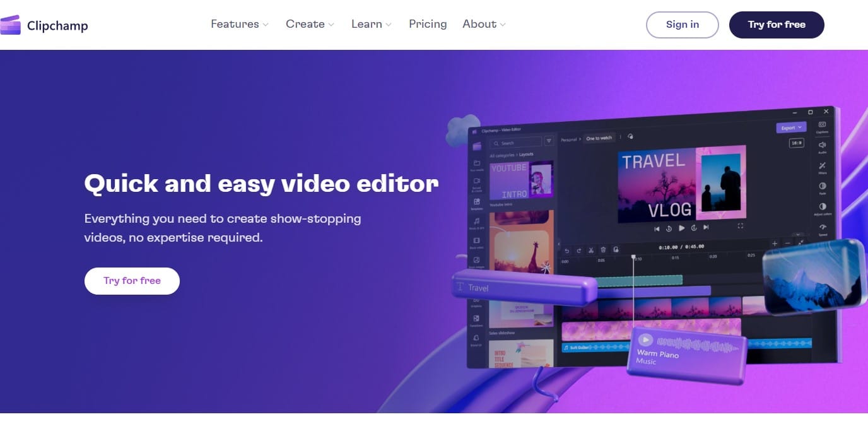Click the floating mountain image thumbnail
The width and height of the screenshot is (868, 424).
(814, 278)
